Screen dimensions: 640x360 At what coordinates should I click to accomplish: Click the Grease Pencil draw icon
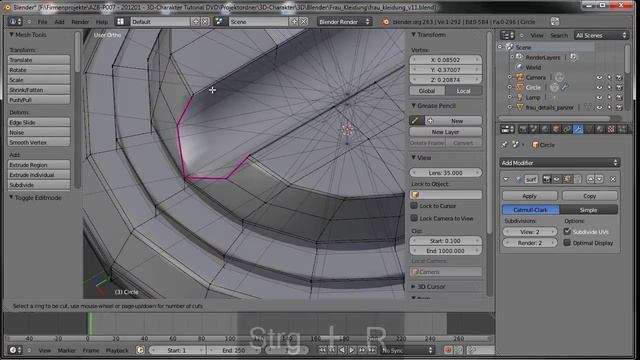click(x=416, y=121)
